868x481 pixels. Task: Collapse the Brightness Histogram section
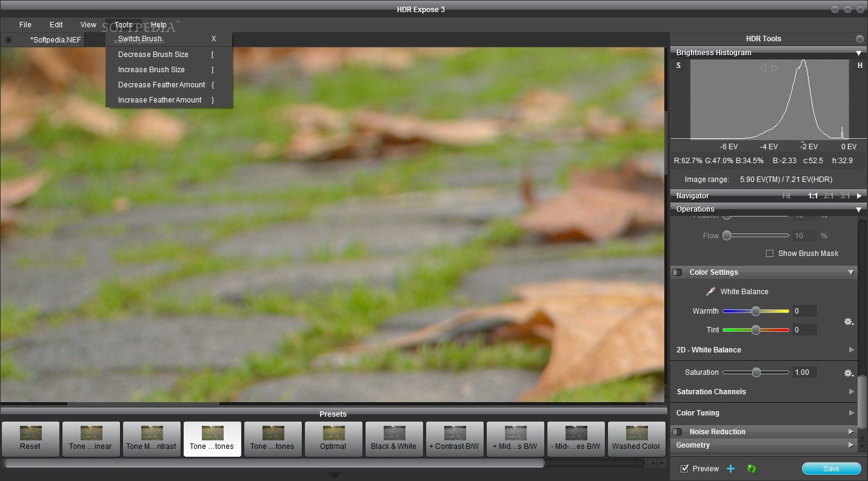858,53
